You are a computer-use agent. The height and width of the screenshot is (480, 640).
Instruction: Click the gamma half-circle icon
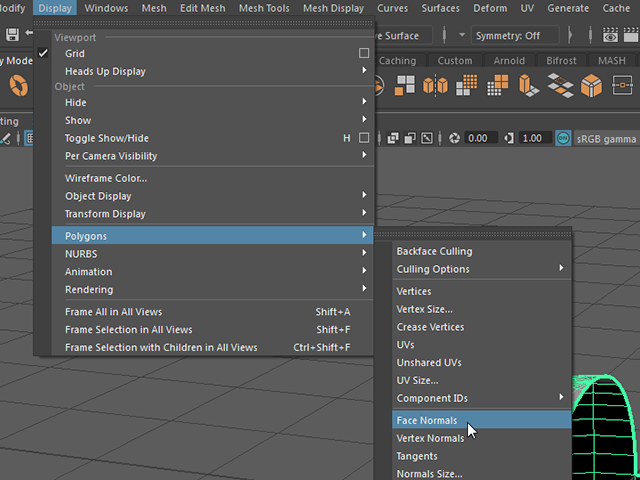(509, 138)
